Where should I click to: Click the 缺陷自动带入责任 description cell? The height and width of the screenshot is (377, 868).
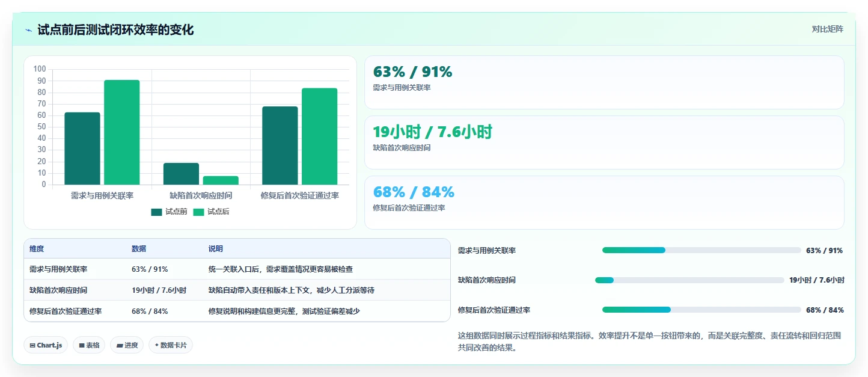(326, 290)
